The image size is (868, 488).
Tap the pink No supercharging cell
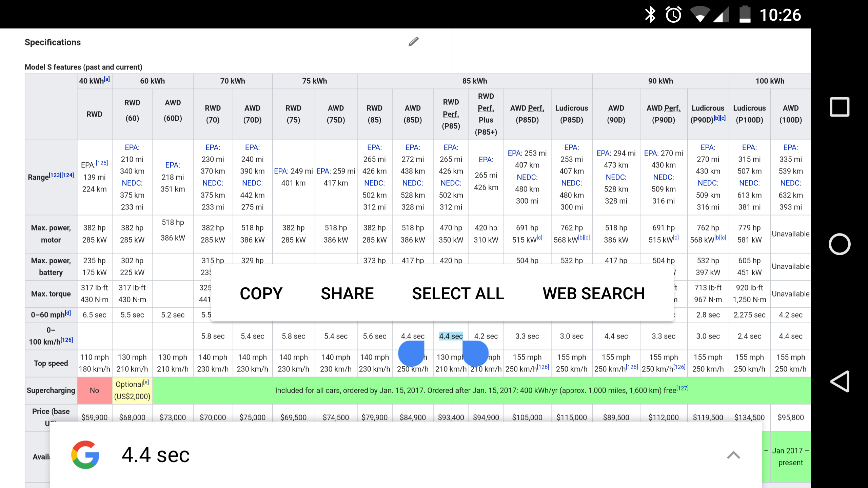coord(95,390)
